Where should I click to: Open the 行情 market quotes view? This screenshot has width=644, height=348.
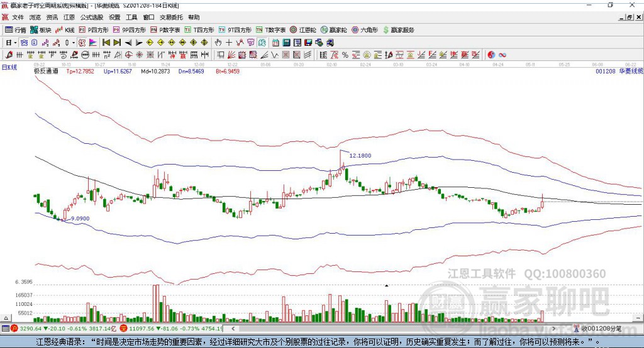pos(15,30)
